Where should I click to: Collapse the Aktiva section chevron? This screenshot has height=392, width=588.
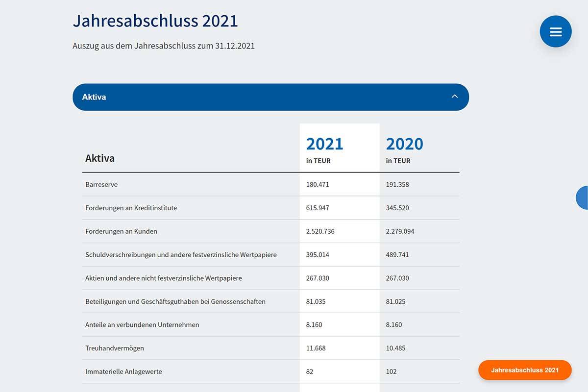coord(455,97)
